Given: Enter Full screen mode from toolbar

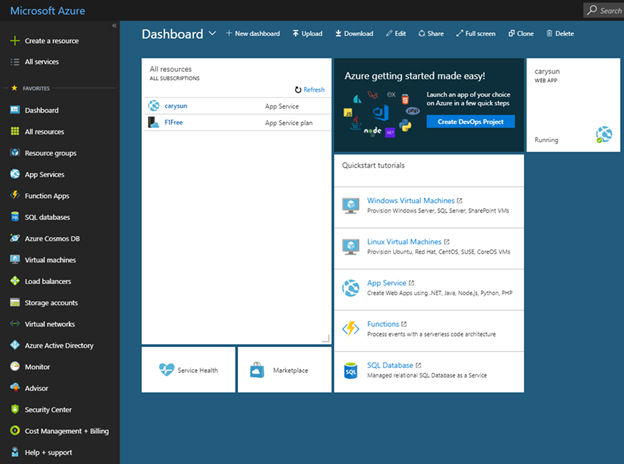Looking at the screenshot, I should 475,34.
